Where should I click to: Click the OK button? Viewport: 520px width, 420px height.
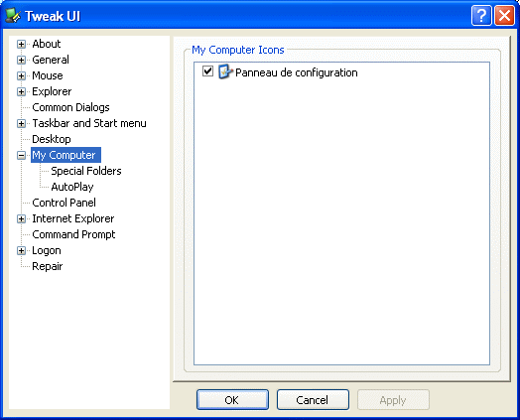coord(232,400)
